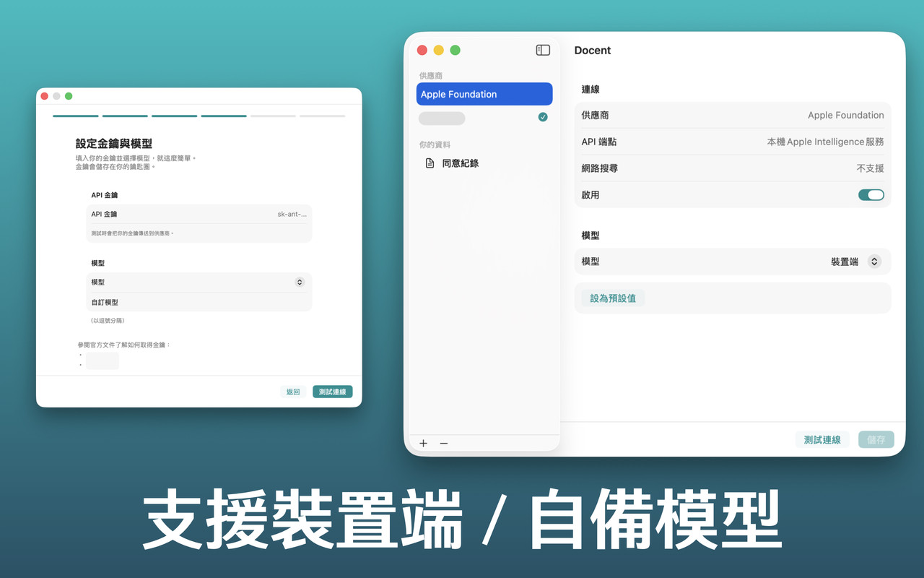
Task: Click the checkmark icon under Apple Foundation
Action: point(543,117)
